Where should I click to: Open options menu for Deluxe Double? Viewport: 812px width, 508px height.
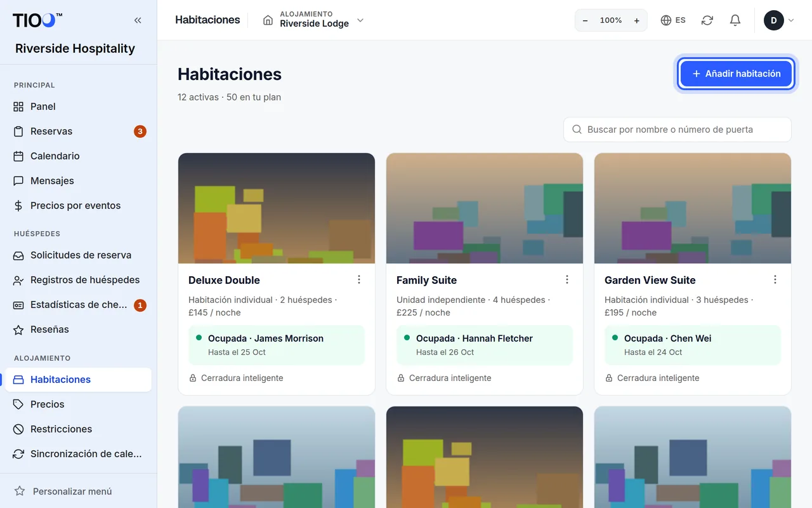click(x=359, y=280)
